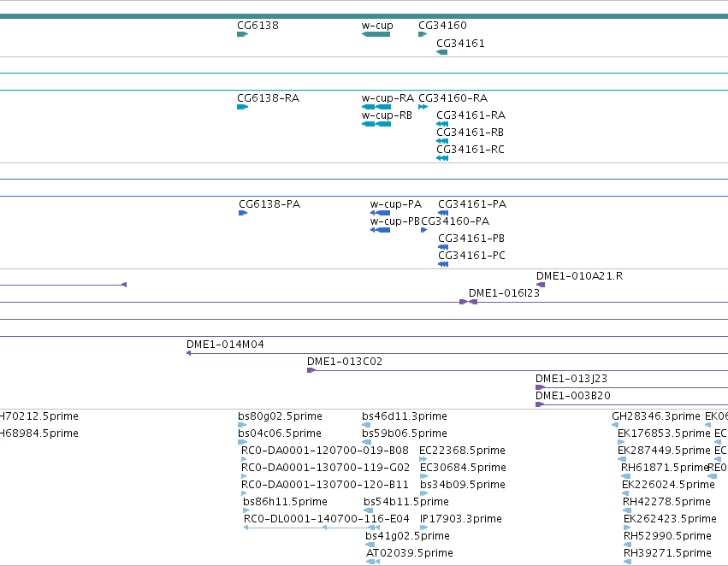Select the DME1-013C02 clone label

coord(345,362)
